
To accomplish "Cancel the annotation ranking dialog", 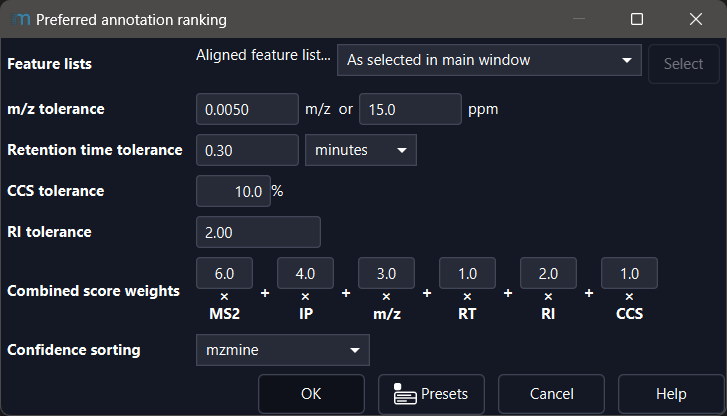I will click(x=551, y=394).
